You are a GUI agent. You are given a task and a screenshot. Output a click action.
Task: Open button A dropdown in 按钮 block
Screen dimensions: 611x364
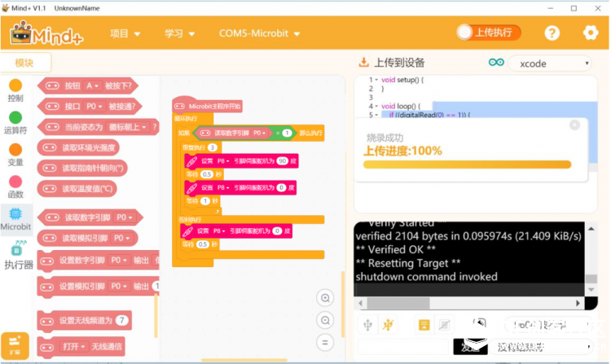pos(92,86)
